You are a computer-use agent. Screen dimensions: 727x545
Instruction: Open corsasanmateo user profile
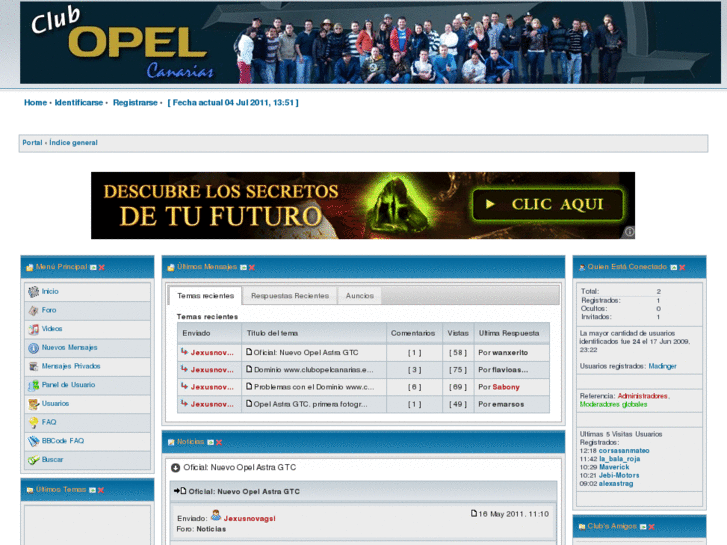[624, 451]
